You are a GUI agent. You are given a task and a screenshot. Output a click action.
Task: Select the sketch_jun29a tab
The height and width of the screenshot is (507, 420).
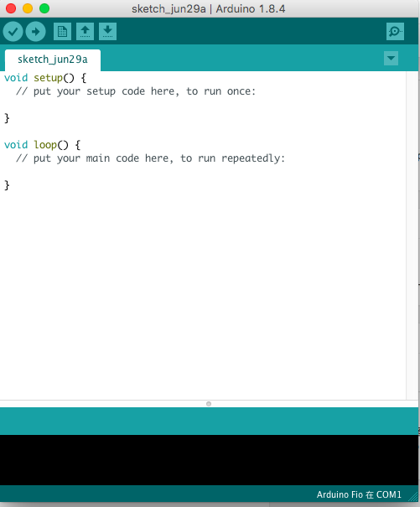point(53,59)
